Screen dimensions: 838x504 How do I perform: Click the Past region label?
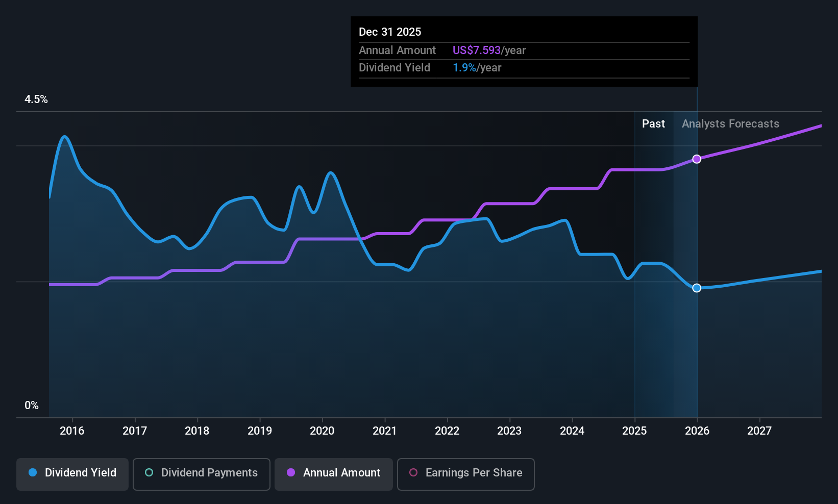[x=653, y=124]
